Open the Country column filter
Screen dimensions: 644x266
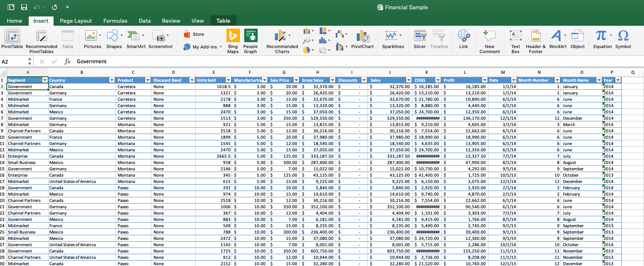point(112,80)
